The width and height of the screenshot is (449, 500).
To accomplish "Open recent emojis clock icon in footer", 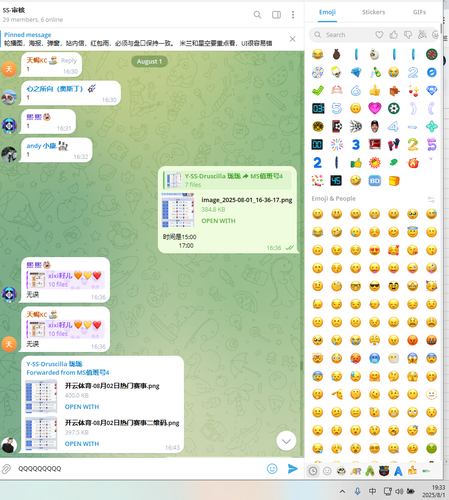I will pyautogui.click(x=313, y=471).
